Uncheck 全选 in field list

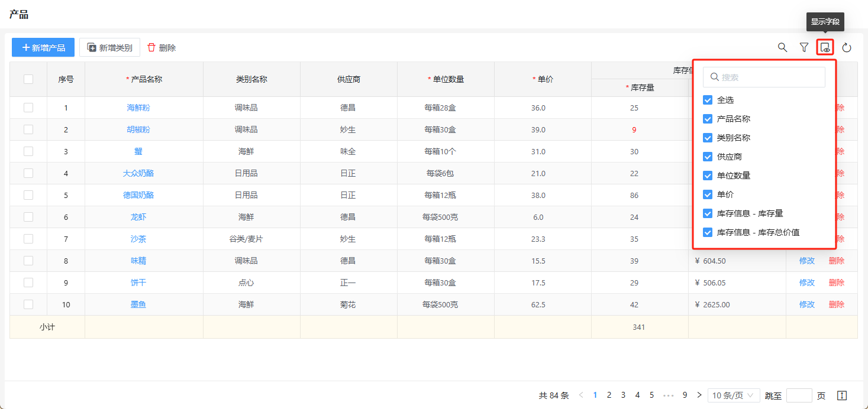pyautogui.click(x=707, y=100)
